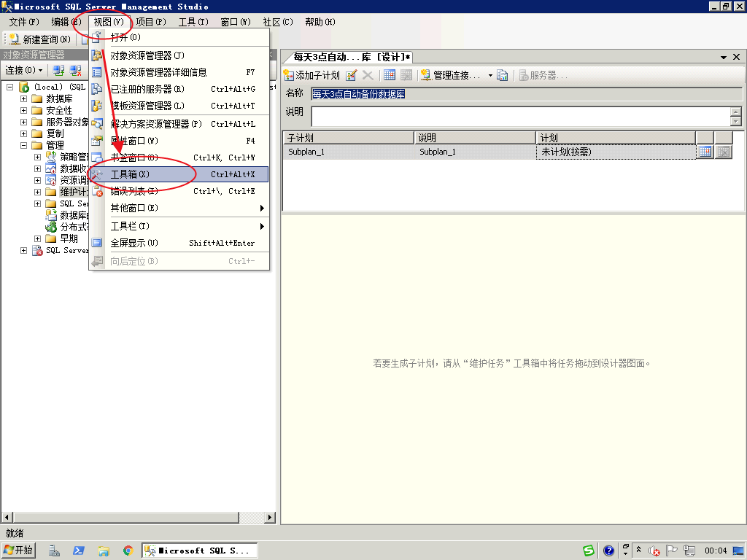This screenshot has width=747, height=560.
Task: Open subplan properties via the pencil icon
Action: pos(351,75)
